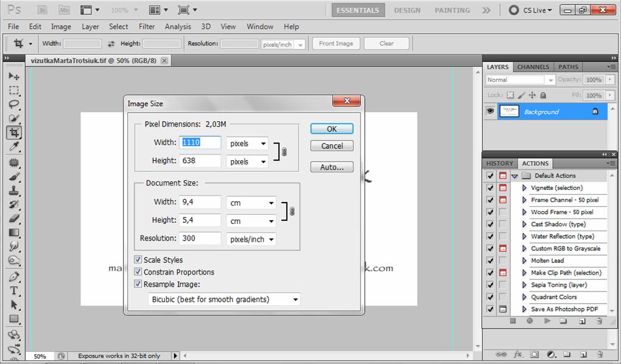Select the Eyedropper tool
Screen dimensions: 621x364
(x=14, y=147)
